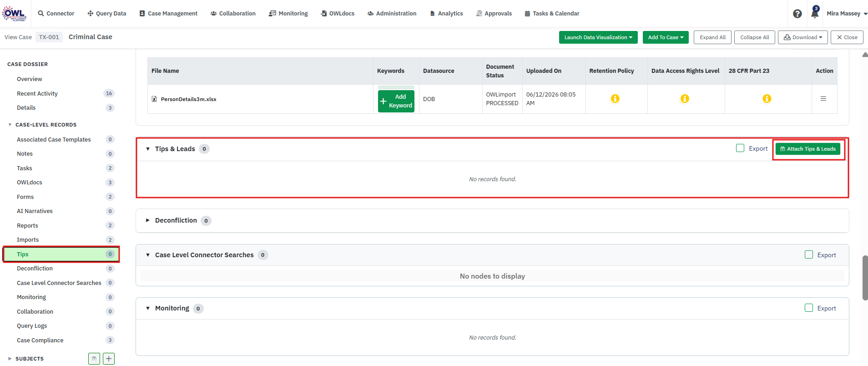868x366 pixels.
Task: Select AI Narratives in the sidebar
Action: [x=35, y=211]
